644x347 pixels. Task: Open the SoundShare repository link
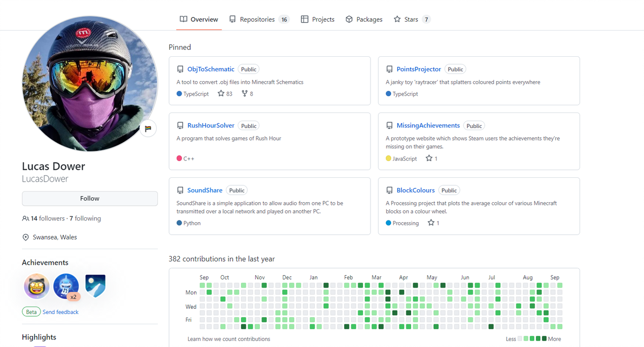[205, 190]
